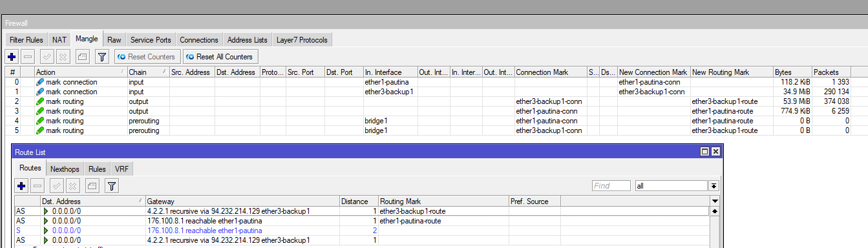Screen dimensions: 868x248
Task: Remove route with Route List minus icon
Action: pyautogui.click(x=38, y=186)
